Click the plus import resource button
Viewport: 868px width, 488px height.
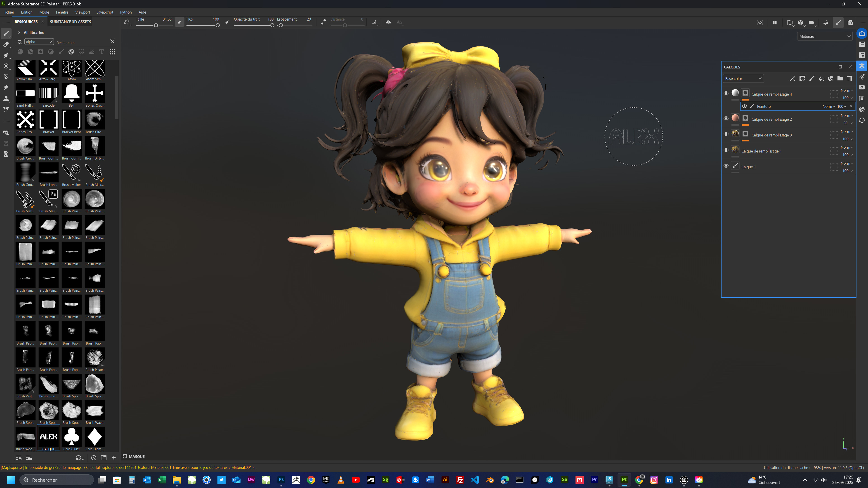coord(114,458)
